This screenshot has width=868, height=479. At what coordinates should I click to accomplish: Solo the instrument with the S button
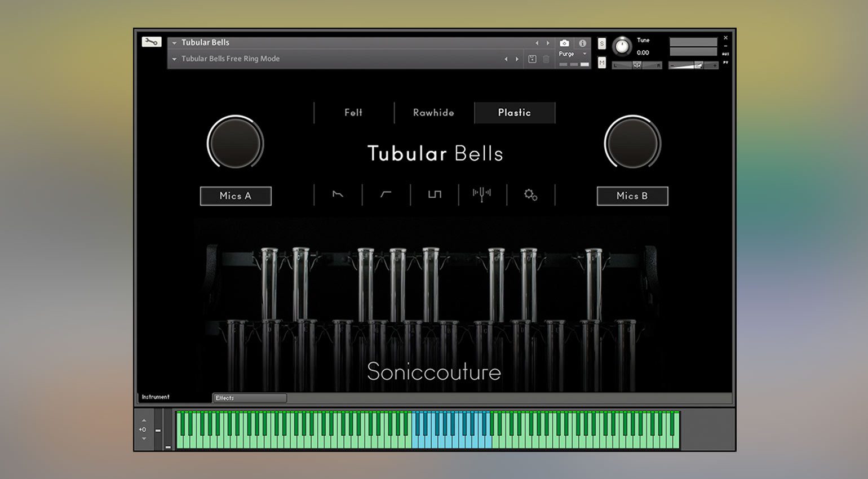pos(602,44)
